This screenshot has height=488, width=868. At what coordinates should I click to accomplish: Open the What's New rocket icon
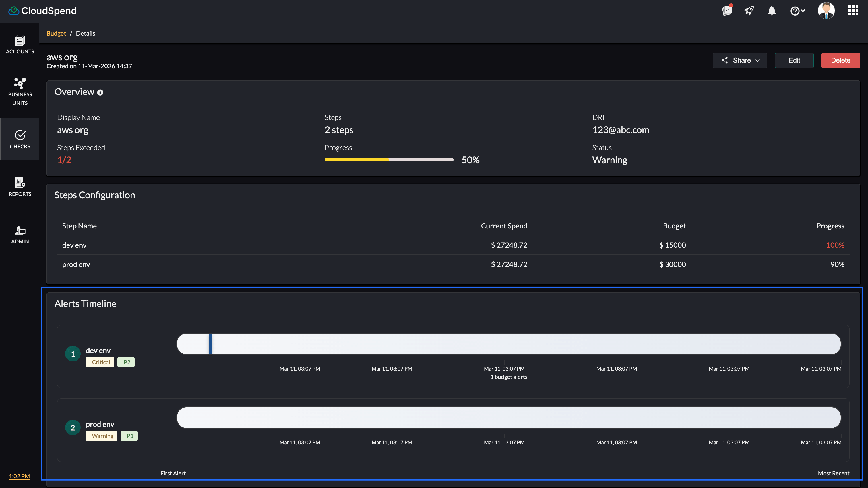click(749, 11)
